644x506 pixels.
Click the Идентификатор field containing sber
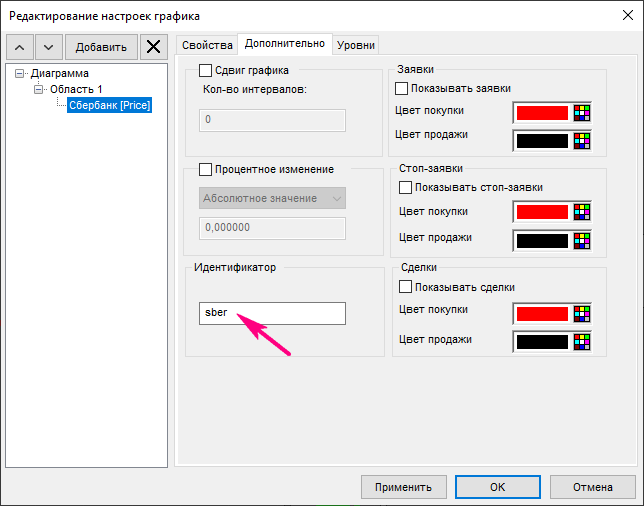(273, 313)
